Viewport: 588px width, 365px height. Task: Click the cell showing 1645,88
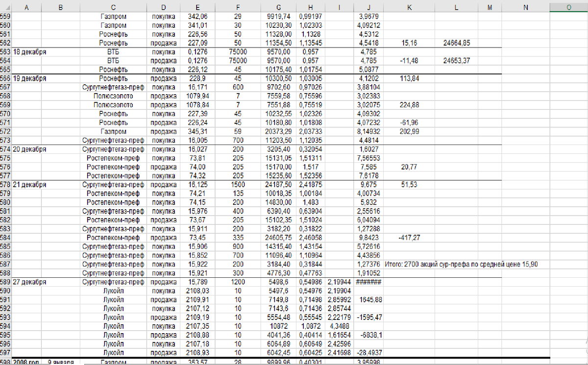(368, 299)
